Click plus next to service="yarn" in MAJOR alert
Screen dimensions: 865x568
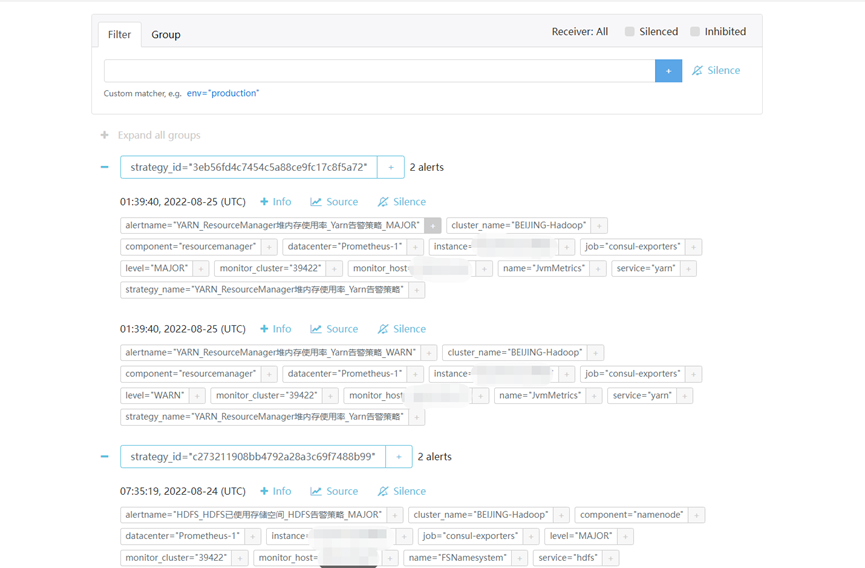(x=688, y=269)
